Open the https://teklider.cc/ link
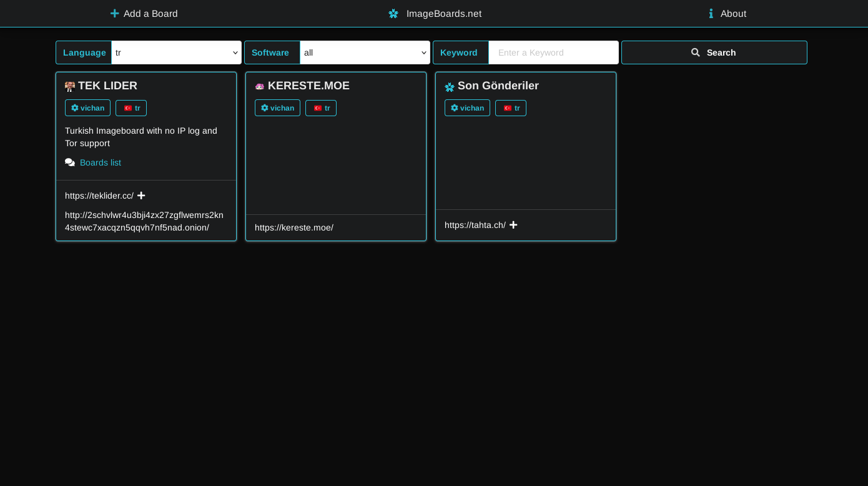The width and height of the screenshot is (868, 486). (99, 196)
